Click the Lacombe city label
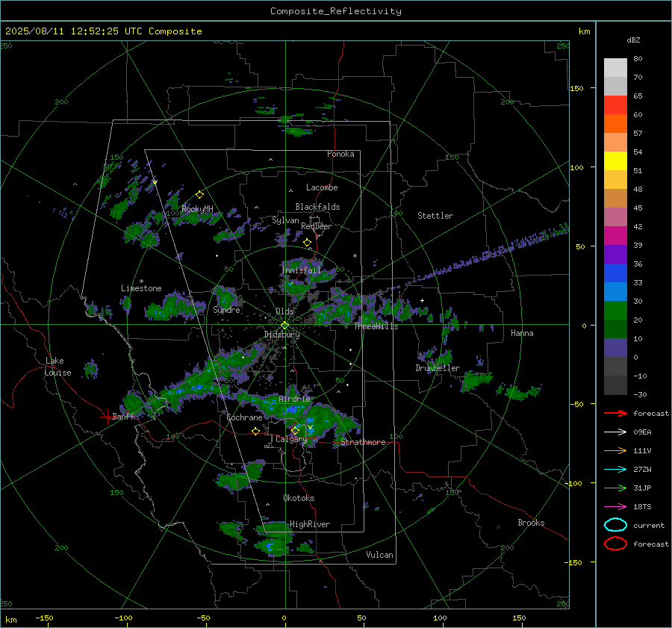This screenshot has height=628, width=672. tap(322, 187)
